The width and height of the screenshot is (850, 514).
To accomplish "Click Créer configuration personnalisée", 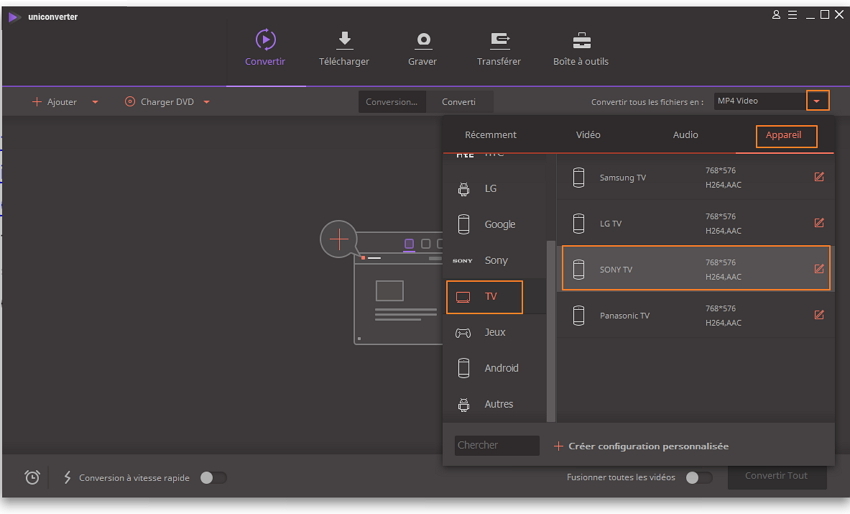I will point(641,446).
